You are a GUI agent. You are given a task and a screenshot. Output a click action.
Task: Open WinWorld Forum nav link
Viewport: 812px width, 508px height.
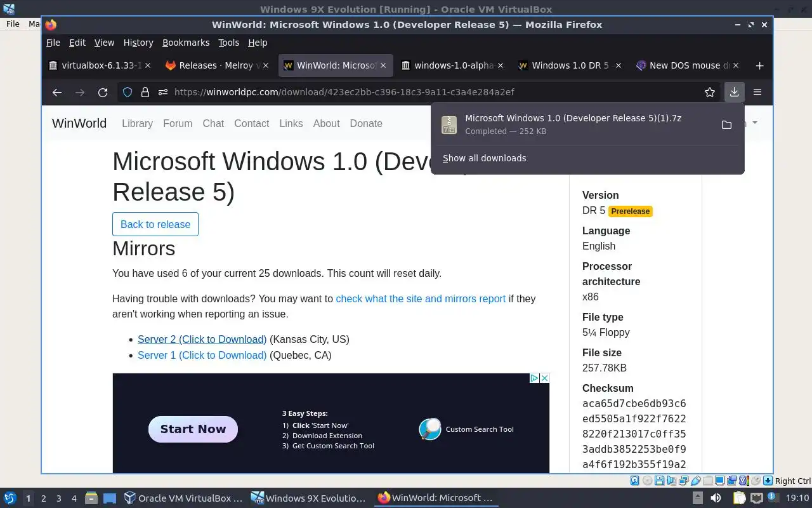pos(178,123)
